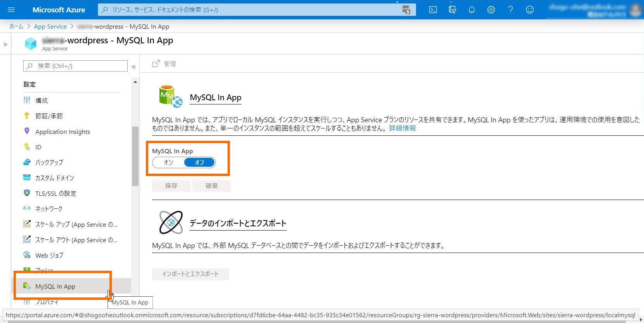Click the バックアップ cloud icon
This screenshot has width=644, height=323.
point(27,162)
